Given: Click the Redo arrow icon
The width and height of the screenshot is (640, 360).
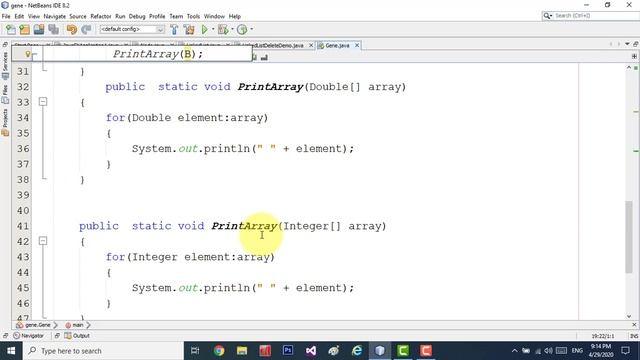Looking at the screenshot, I should pyautogui.click(x=86, y=29).
